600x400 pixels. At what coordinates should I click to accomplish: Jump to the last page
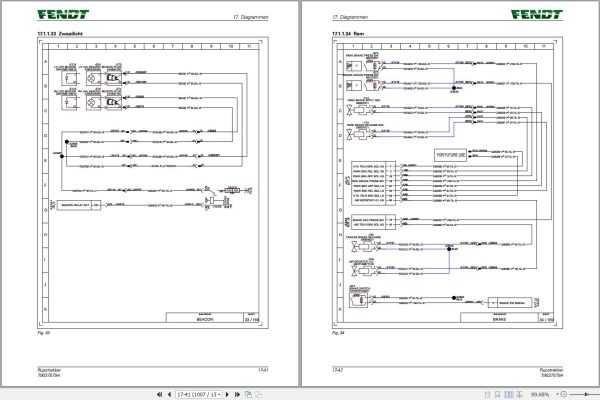[x=237, y=394]
